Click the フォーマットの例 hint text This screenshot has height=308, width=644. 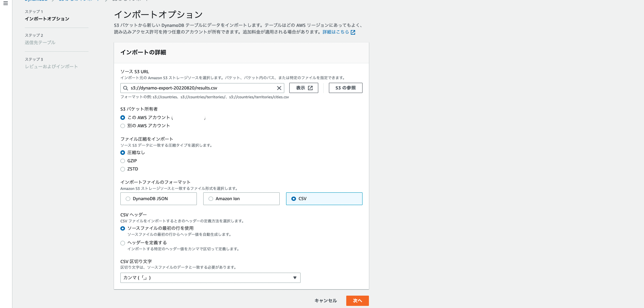pyautogui.click(x=205, y=97)
